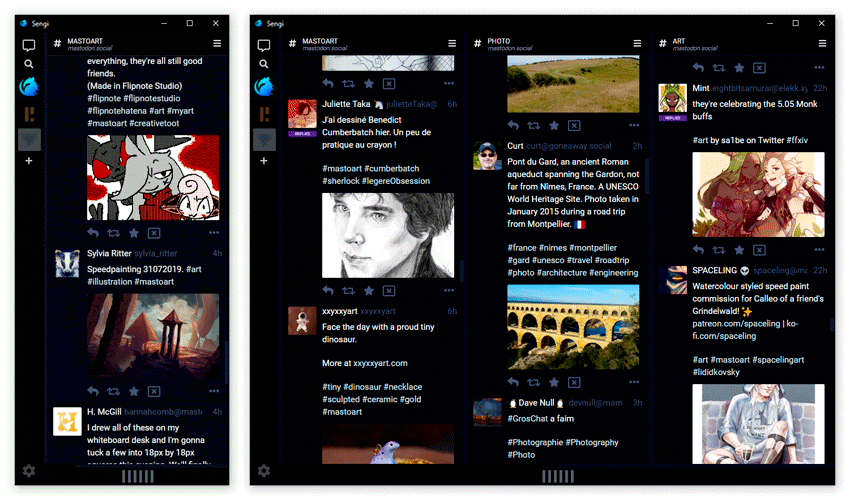Open settings gear in the right window
Image resolution: width=849 pixels, height=499 pixels.
click(x=264, y=470)
